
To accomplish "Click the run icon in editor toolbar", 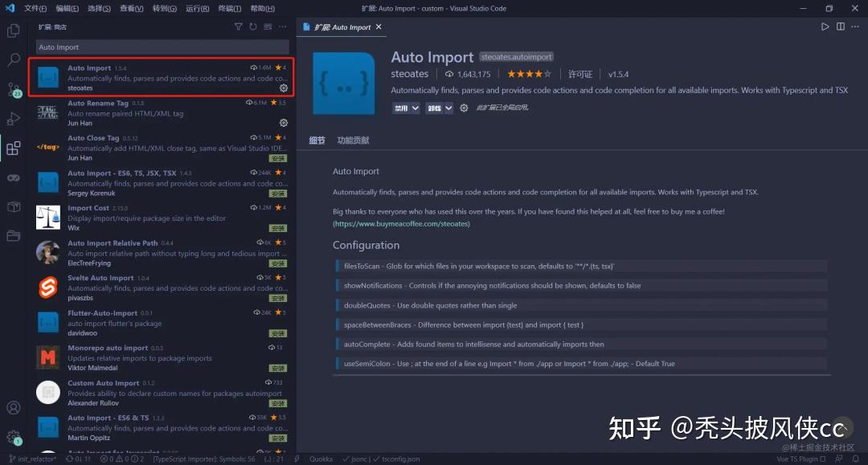I will tap(825, 27).
